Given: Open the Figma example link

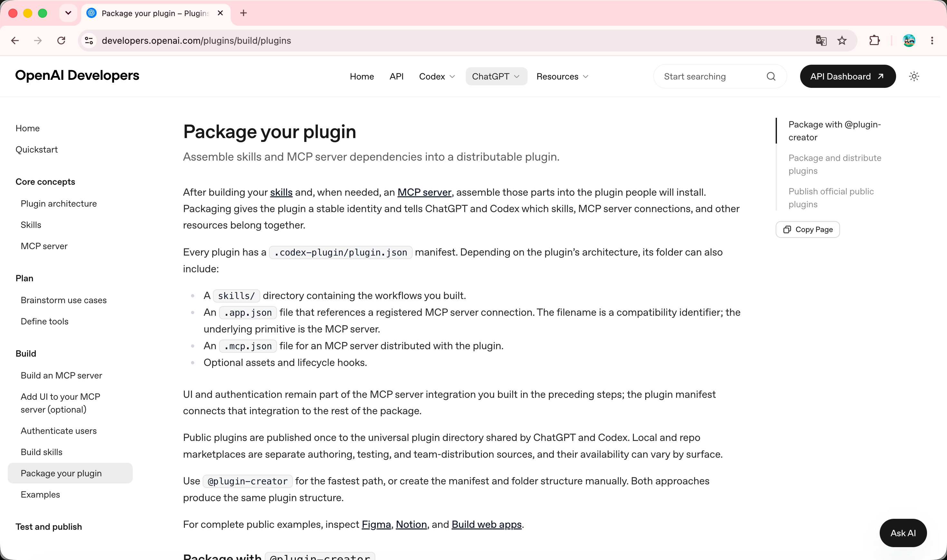Looking at the screenshot, I should click(377, 525).
